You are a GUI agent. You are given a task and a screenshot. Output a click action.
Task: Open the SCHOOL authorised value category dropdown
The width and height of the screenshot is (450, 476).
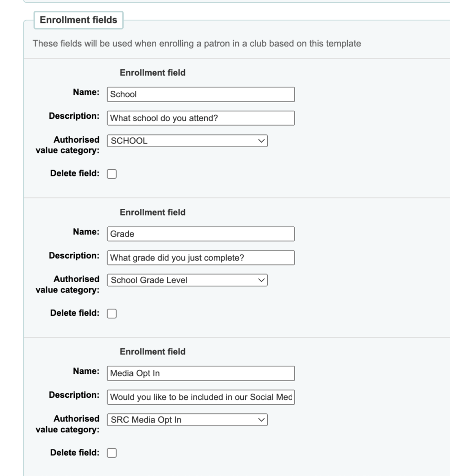(x=187, y=141)
